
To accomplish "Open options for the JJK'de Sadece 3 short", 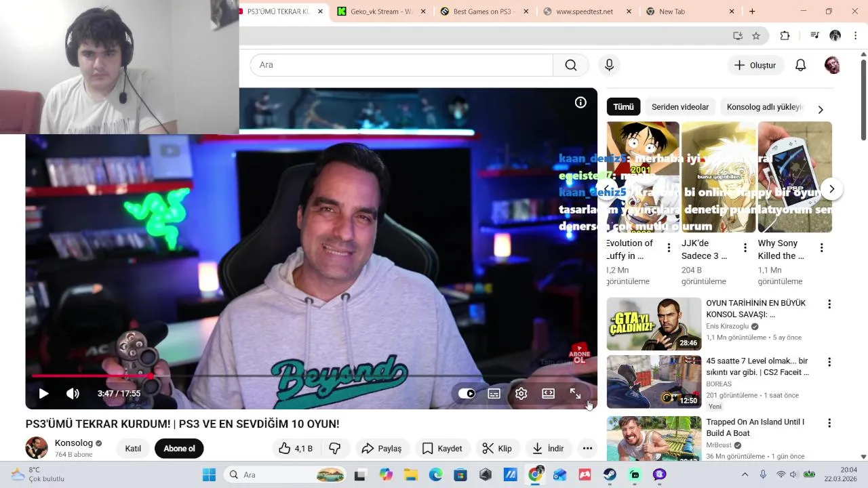I will [x=745, y=248].
